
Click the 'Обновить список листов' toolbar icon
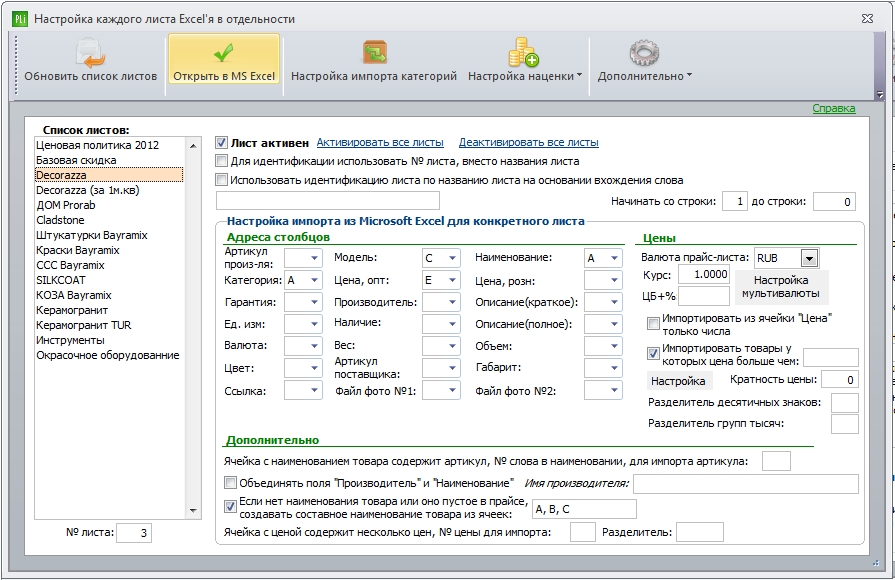click(90, 53)
